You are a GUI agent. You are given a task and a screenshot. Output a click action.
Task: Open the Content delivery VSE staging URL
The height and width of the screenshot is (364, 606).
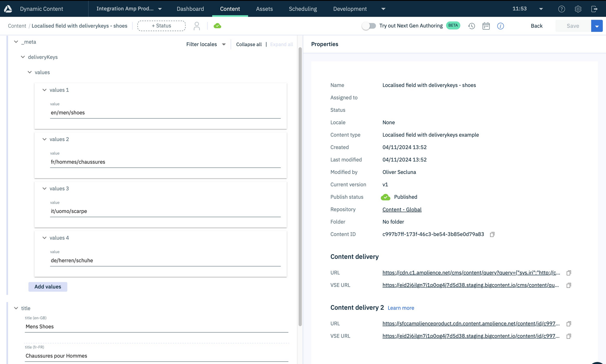pos(470,285)
